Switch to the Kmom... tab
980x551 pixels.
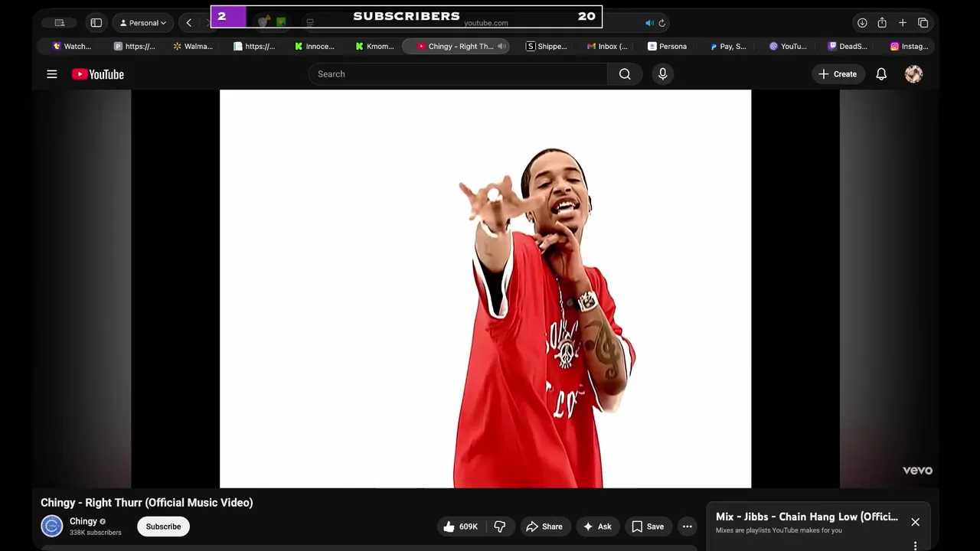(375, 47)
